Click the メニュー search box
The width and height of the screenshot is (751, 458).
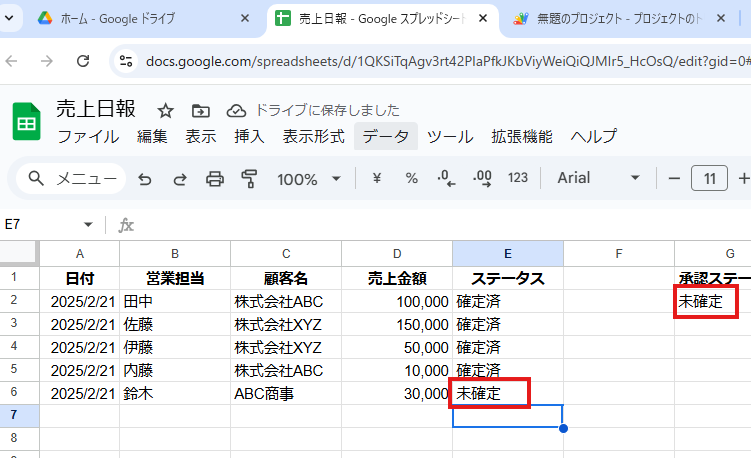click(x=71, y=179)
